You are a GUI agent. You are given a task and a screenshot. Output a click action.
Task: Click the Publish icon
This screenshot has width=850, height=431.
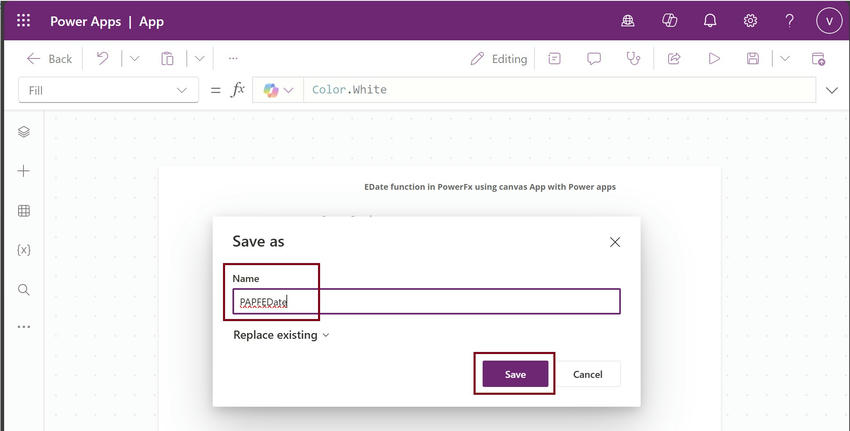(818, 58)
